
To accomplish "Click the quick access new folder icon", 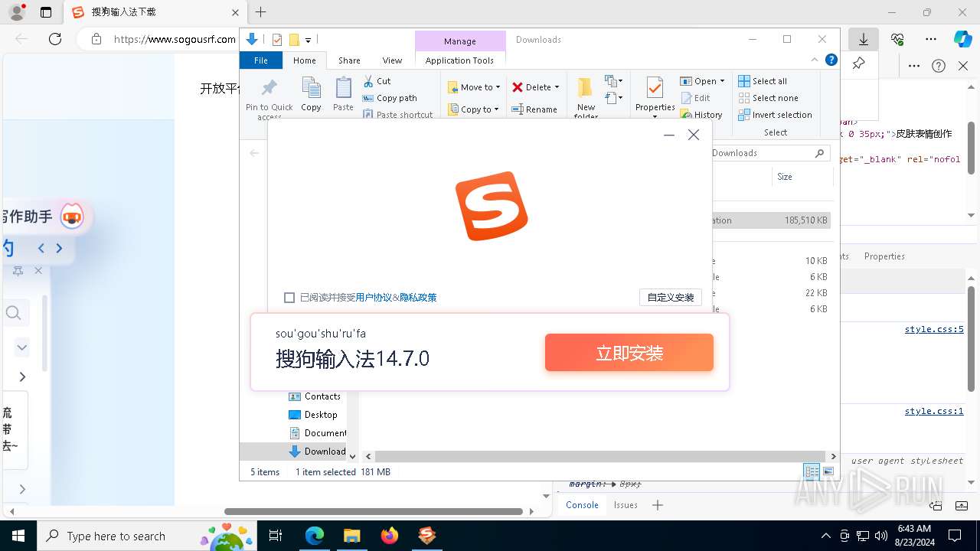I will (x=293, y=40).
